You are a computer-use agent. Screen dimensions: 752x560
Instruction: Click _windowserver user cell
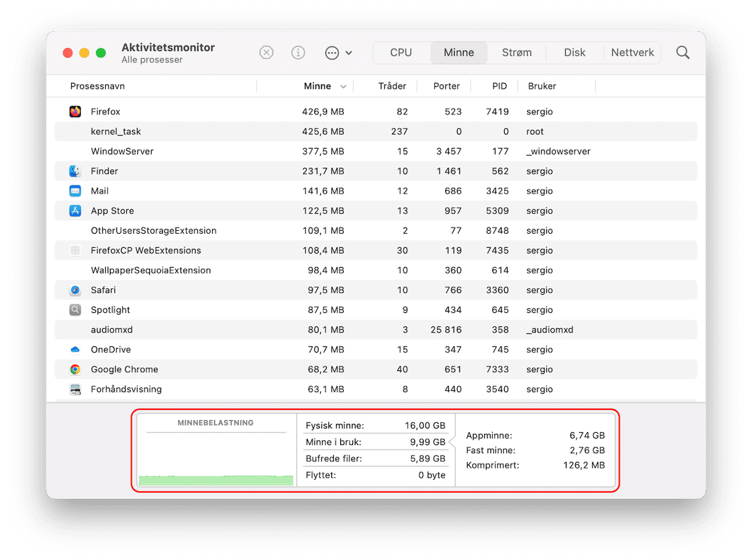tap(558, 151)
